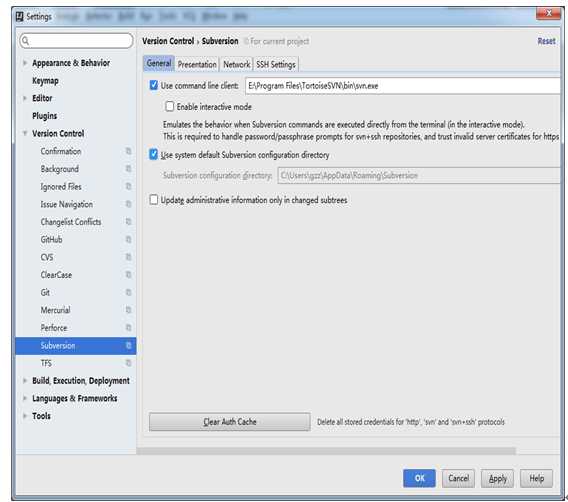Click the project-level icon next to Issue Navigation
Viewport: 568px width, 502px height.
(x=128, y=204)
